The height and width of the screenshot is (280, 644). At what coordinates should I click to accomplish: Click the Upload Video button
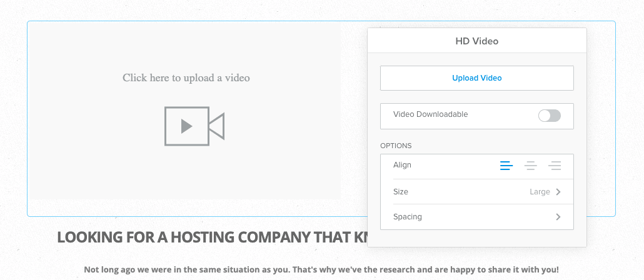tap(477, 78)
